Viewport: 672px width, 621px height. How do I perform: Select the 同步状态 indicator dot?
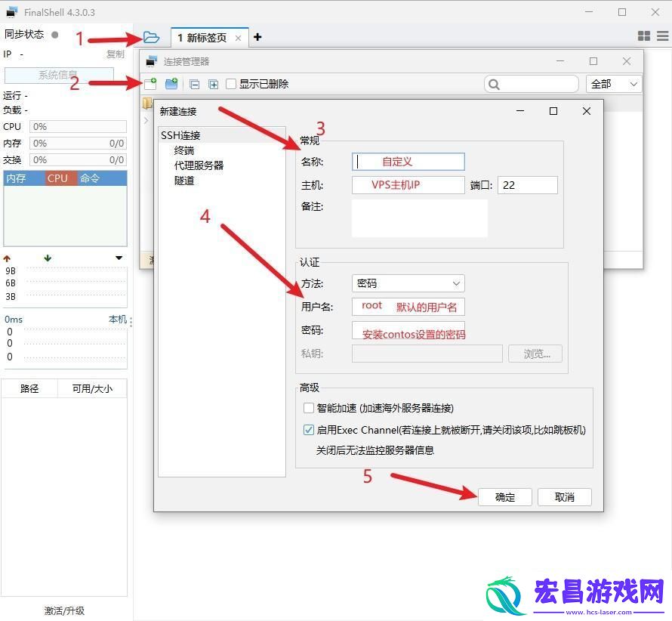[x=55, y=35]
